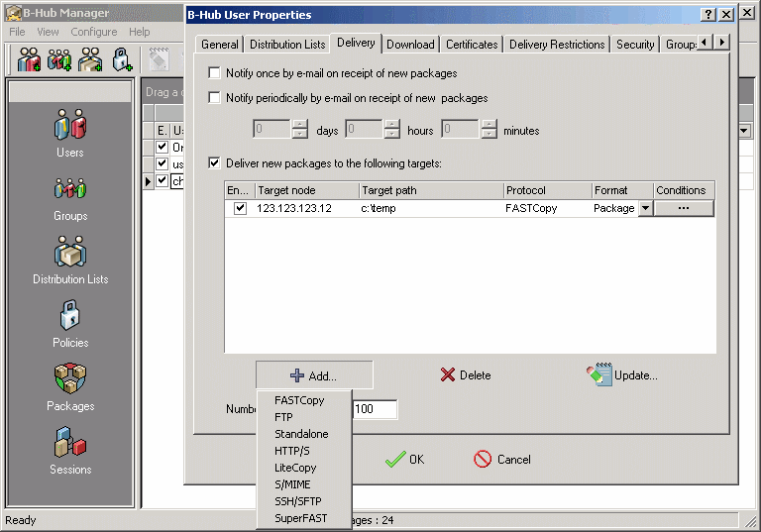Click the greyed notepad edit toolbar icon
The width and height of the screenshot is (761, 532).
tap(159, 59)
